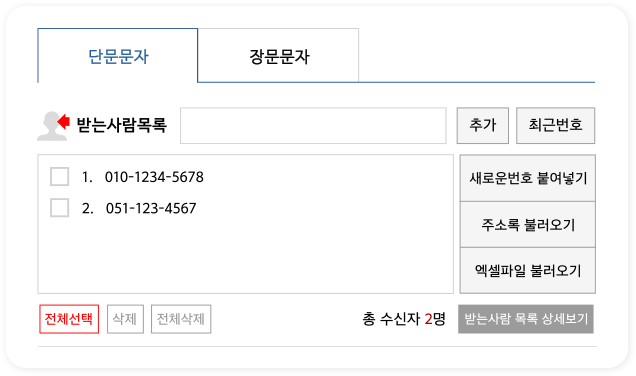Screen dimensions: 636x376
Task: Click 주소록 불러오기 to load address book
Action: [528, 224]
